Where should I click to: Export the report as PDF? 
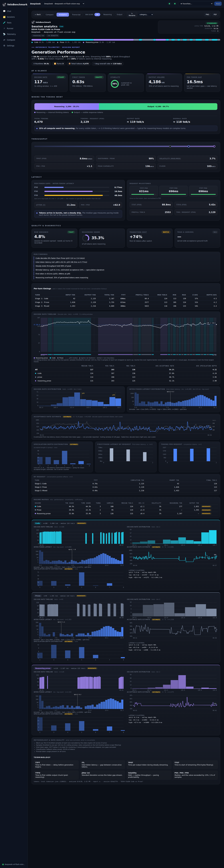pyautogui.click(x=215, y=15)
